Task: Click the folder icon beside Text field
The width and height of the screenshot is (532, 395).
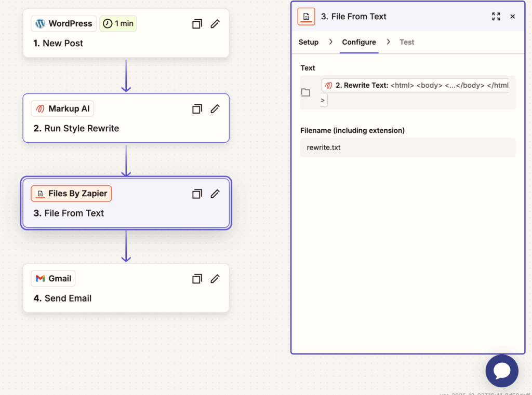Action: 306,92
